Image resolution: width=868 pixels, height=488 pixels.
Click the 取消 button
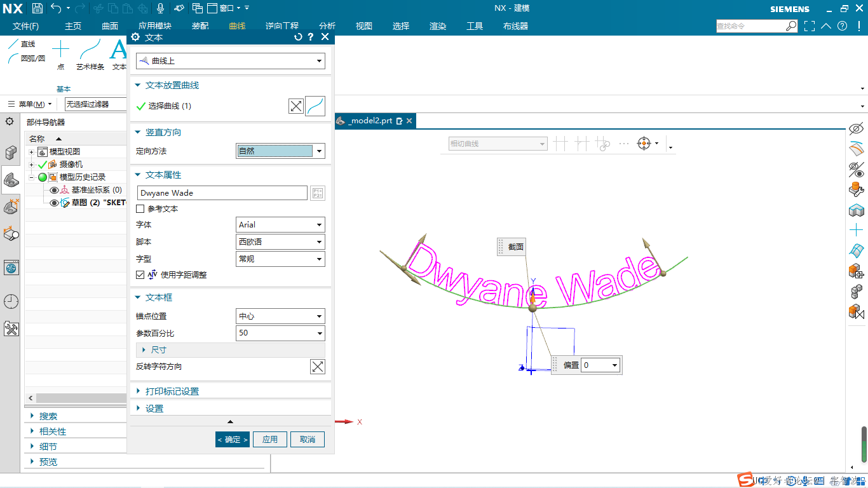[x=308, y=439]
